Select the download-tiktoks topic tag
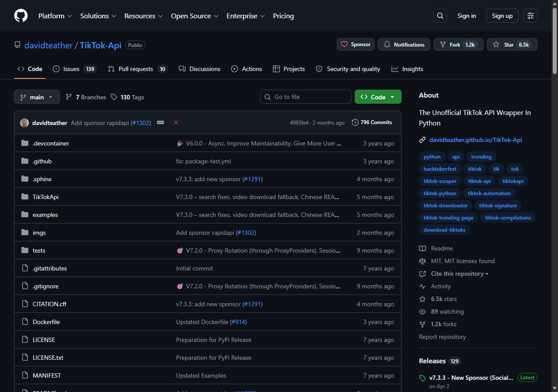Image resolution: width=558 pixels, height=392 pixels. tap(445, 230)
